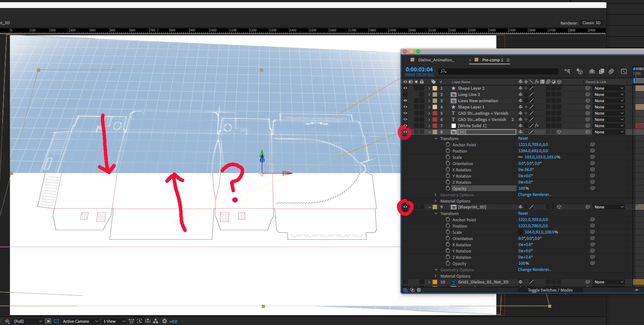
Task: Open the timeline from viewer footer
Action: (x=148, y=321)
